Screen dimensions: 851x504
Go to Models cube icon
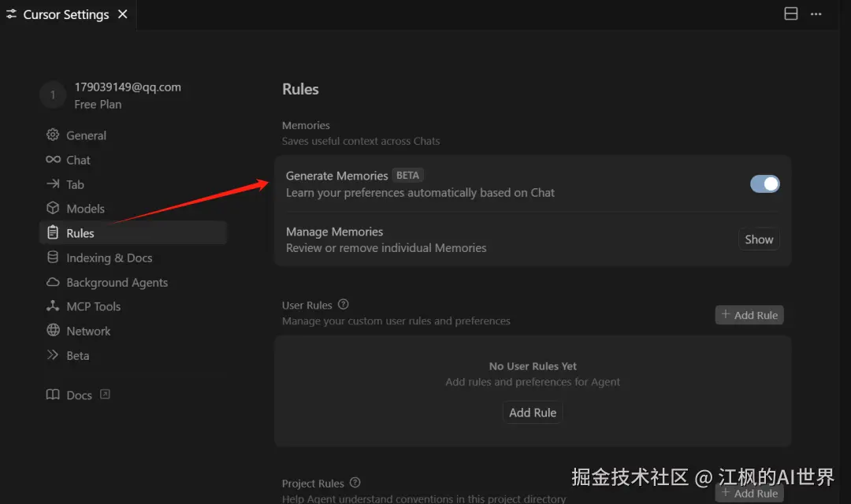[53, 209]
